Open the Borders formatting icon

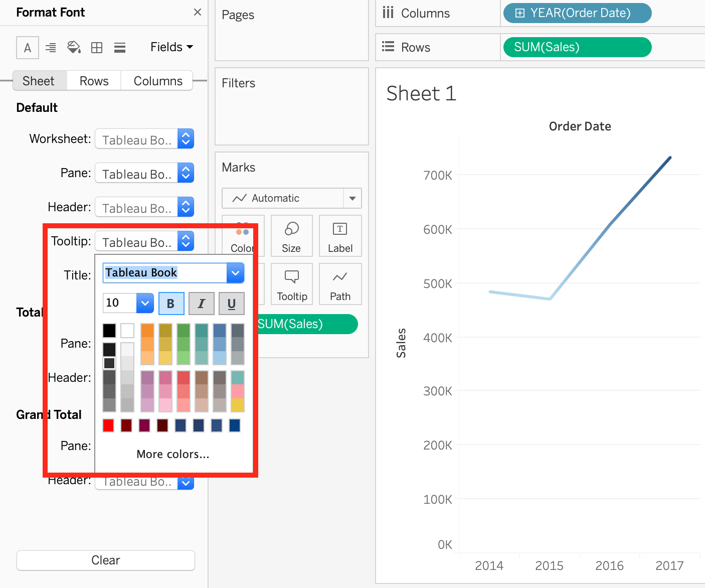point(97,48)
